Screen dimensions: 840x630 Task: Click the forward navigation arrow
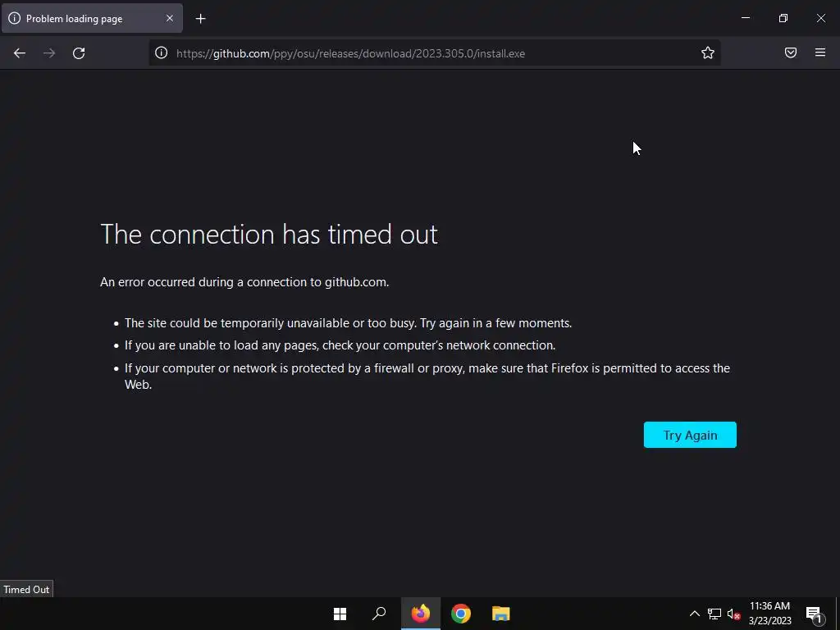point(49,53)
